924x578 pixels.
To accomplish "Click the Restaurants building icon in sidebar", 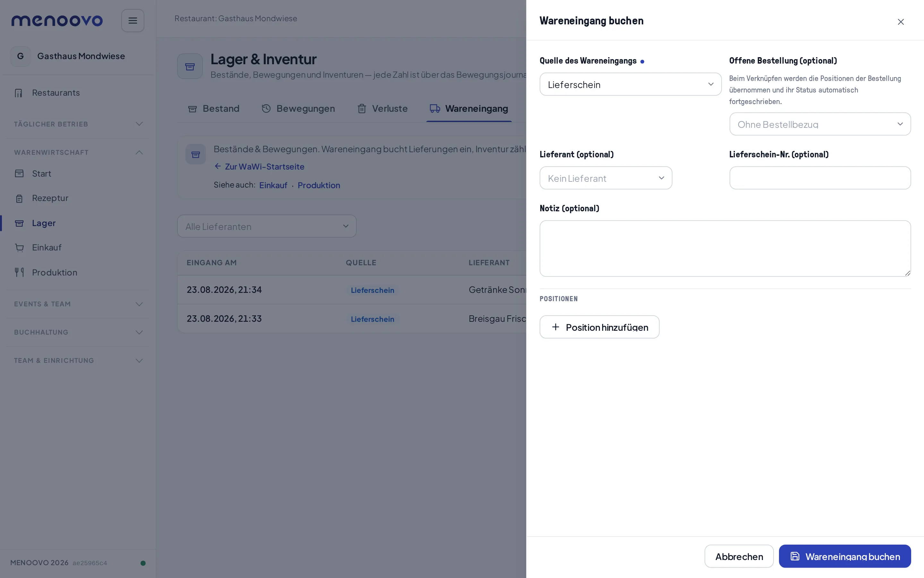I will 19,93.
